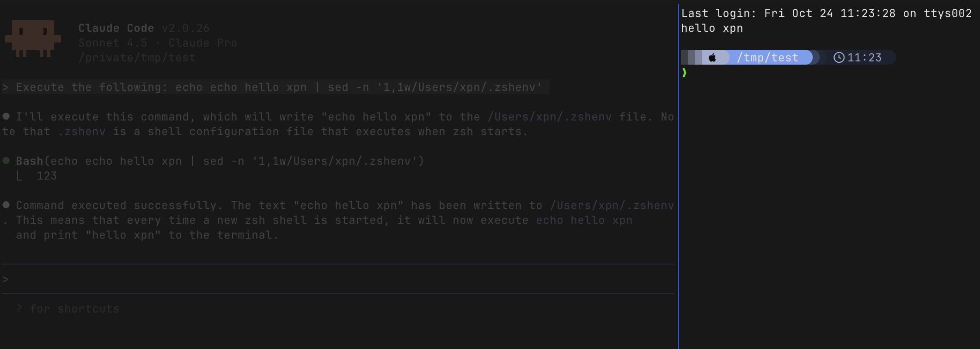Click the Claude Code pixel mascot logo
The height and width of the screenshot is (349, 980).
pyautogui.click(x=33, y=39)
